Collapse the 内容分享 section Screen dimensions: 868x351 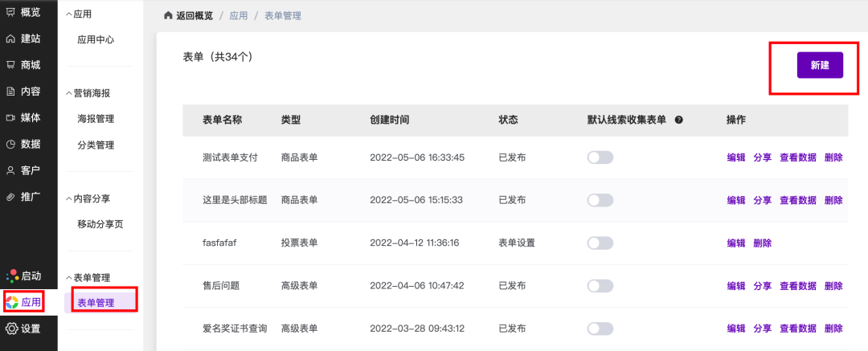[69, 198]
